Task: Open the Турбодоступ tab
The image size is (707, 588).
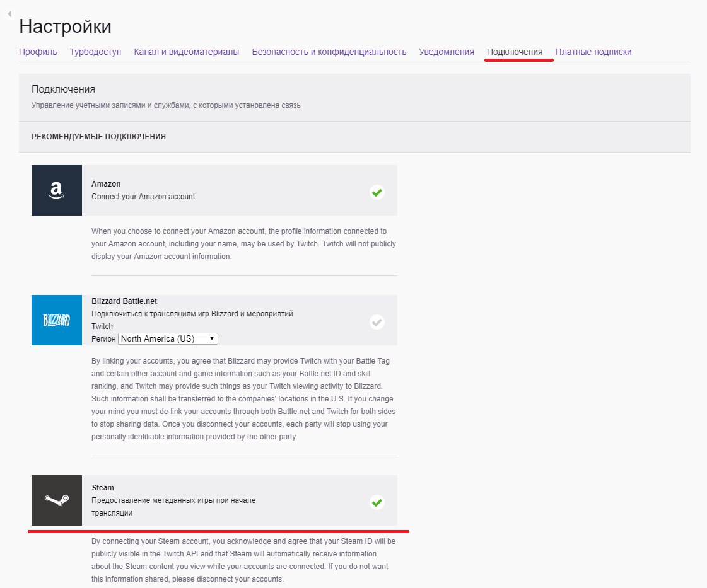Action: coord(95,52)
